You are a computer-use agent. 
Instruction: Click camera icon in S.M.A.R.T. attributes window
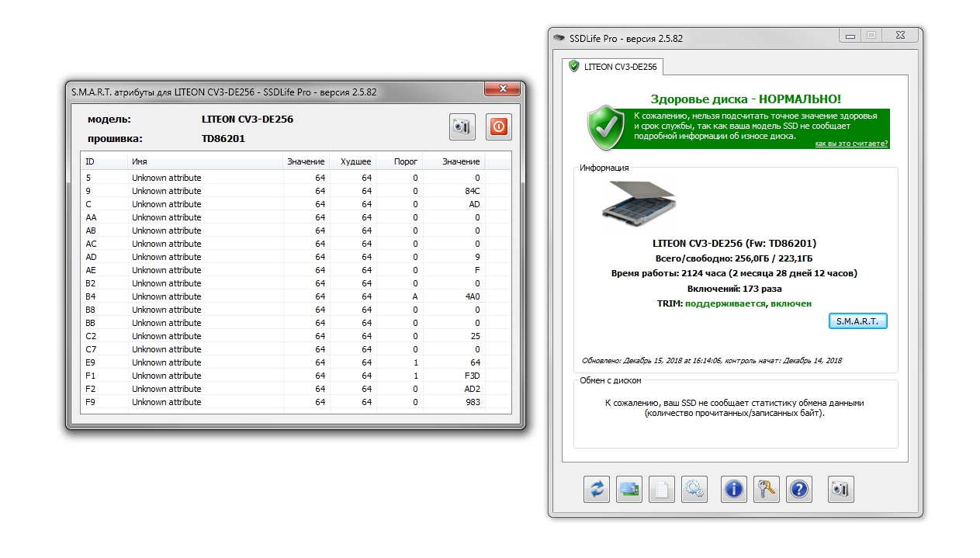[462, 127]
